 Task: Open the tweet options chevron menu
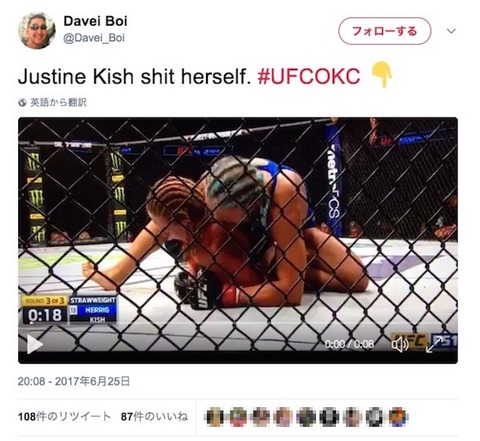(x=451, y=31)
